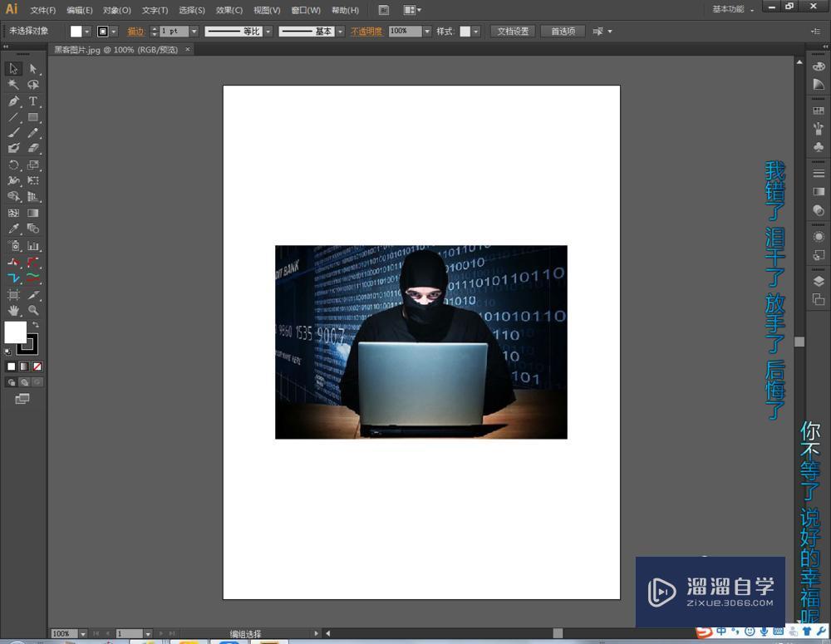Choose the Paintbrush tool
Screen dimensions: 831x644
click(x=13, y=133)
